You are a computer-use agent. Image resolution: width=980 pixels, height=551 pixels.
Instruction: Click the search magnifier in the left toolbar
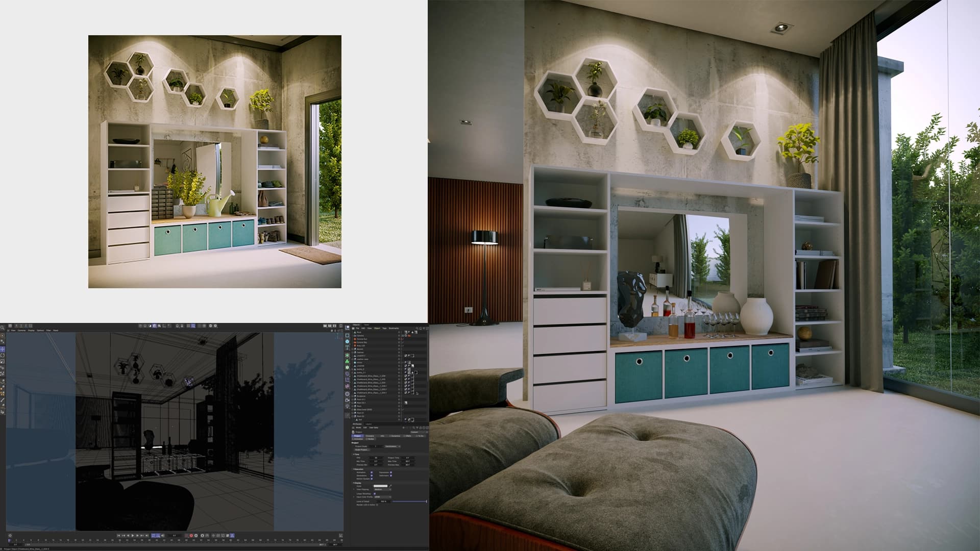[2, 328]
